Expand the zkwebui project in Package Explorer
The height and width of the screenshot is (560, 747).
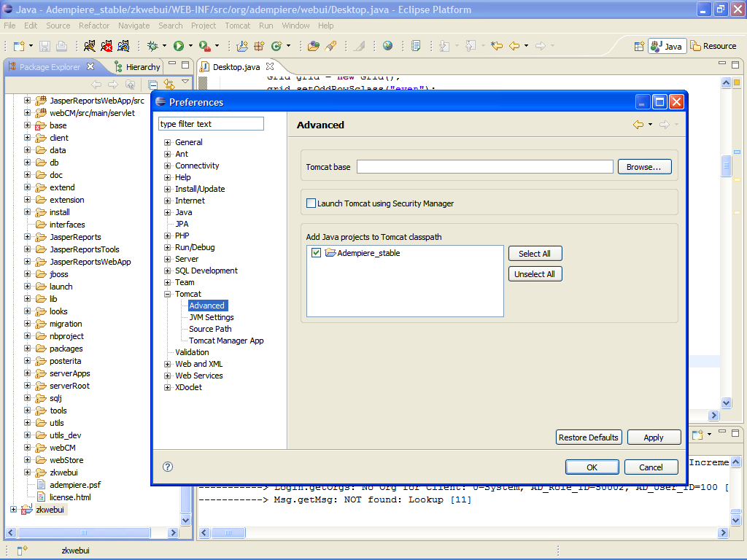click(13, 510)
